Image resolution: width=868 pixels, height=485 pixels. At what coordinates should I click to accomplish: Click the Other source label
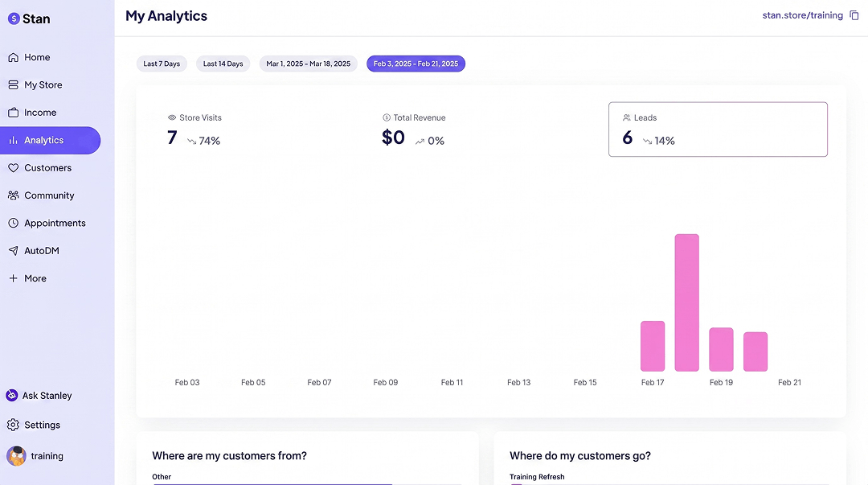[162, 477]
